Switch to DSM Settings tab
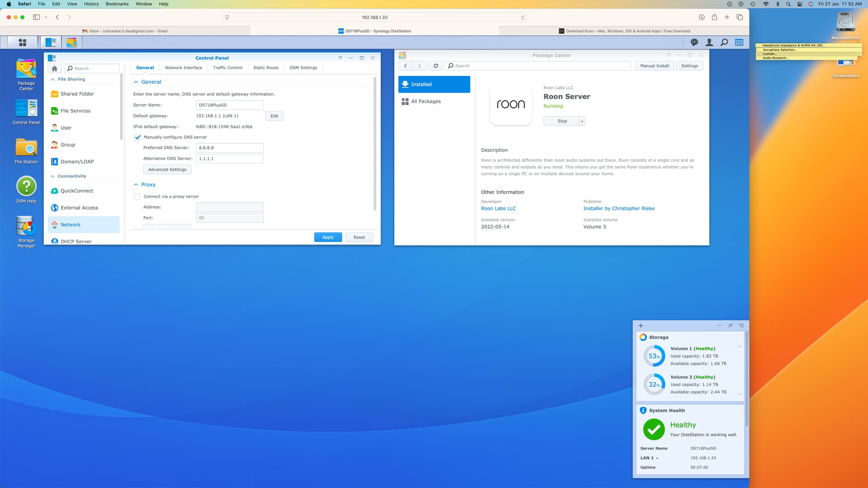This screenshot has width=868, height=488. pyautogui.click(x=303, y=68)
